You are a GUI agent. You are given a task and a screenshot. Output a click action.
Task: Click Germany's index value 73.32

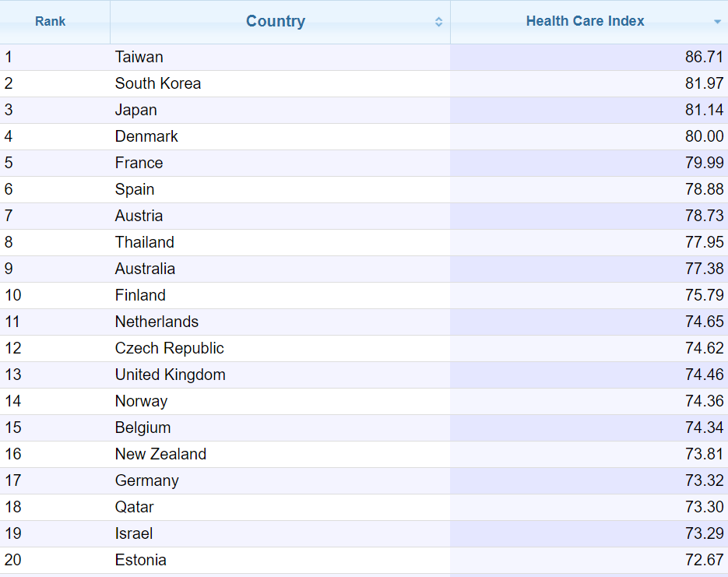(x=710, y=480)
